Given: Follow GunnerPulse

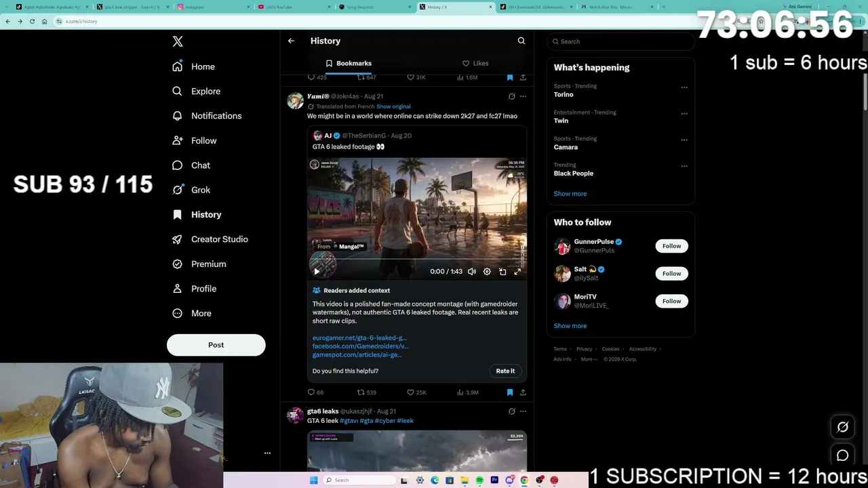Looking at the screenshot, I should (x=671, y=246).
